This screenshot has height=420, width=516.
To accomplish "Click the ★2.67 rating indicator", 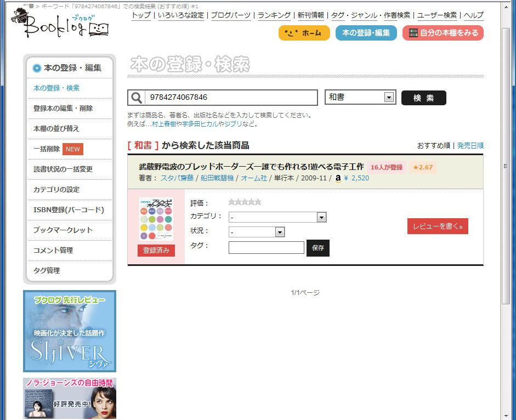I will click(x=422, y=166).
